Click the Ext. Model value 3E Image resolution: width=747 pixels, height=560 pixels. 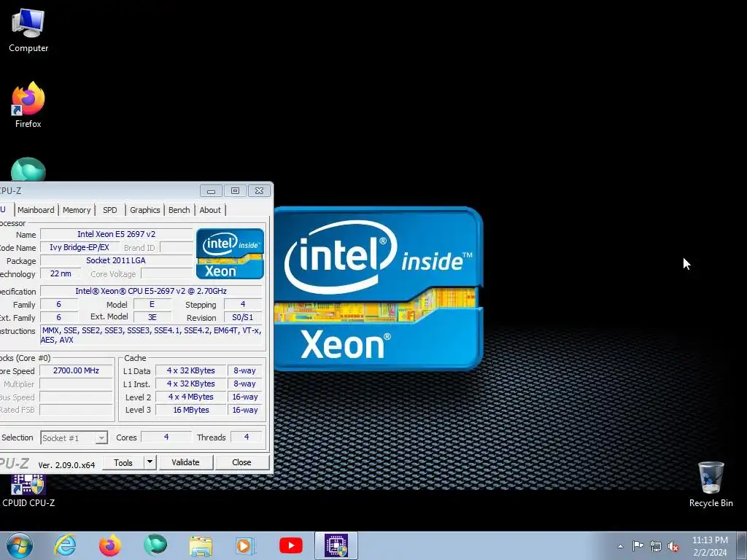152,317
